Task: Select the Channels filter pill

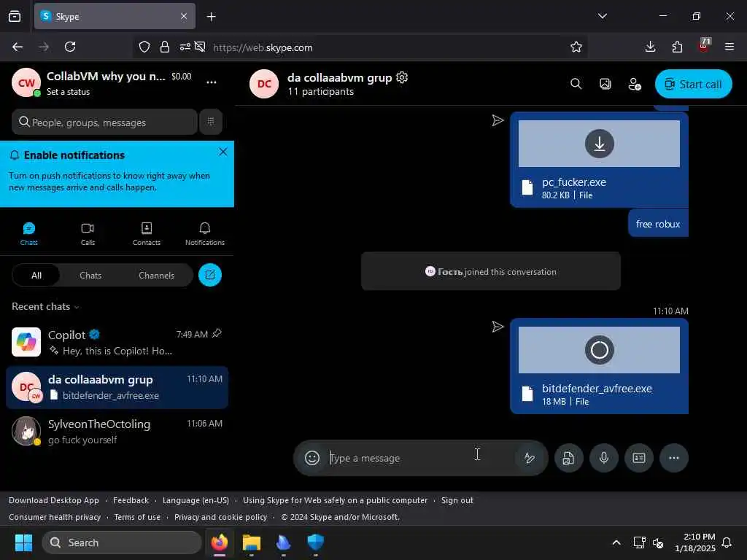Action: [156, 275]
